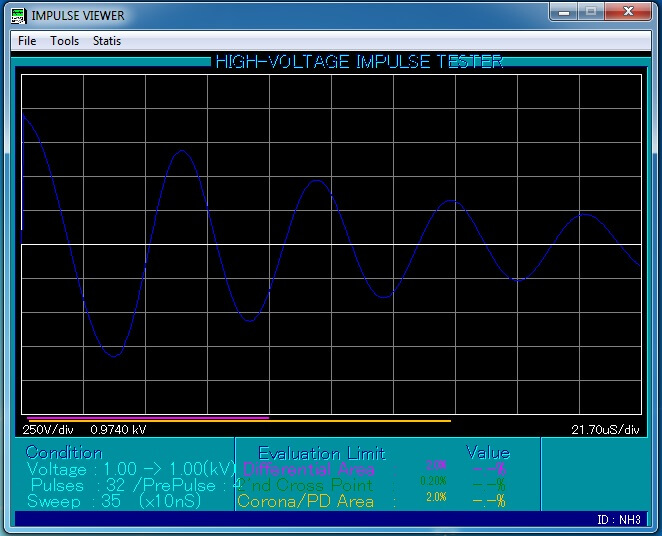The image size is (662, 536).
Task: Click the pink bar below the waveform
Action: (x=148, y=418)
